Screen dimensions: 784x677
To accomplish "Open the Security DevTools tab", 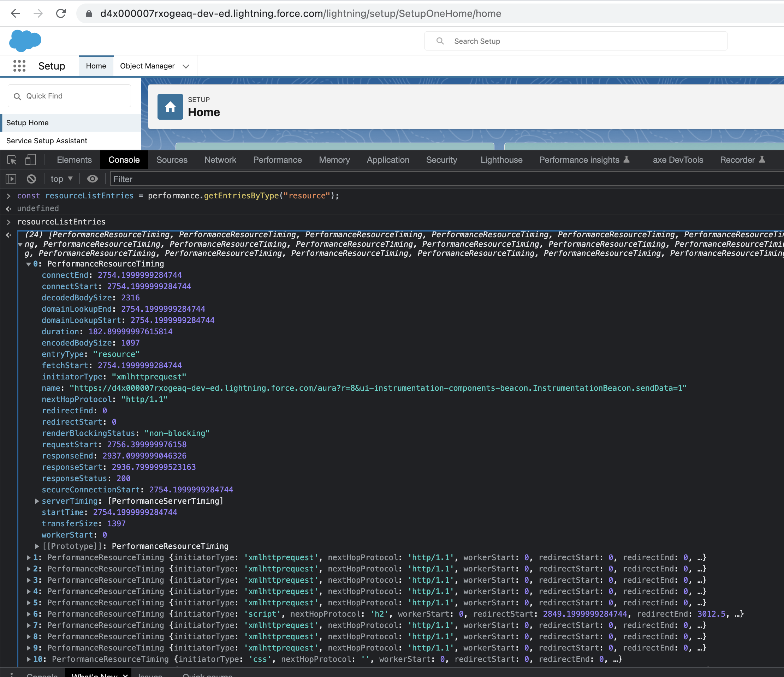I will point(441,160).
